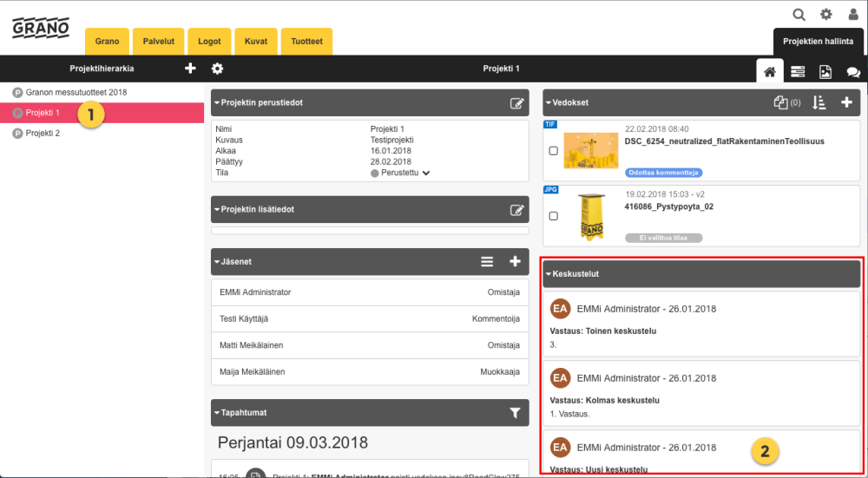Collapse the Jäsenet panel
The height and width of the screenshot is (478, 868).
tap(218, 262)
